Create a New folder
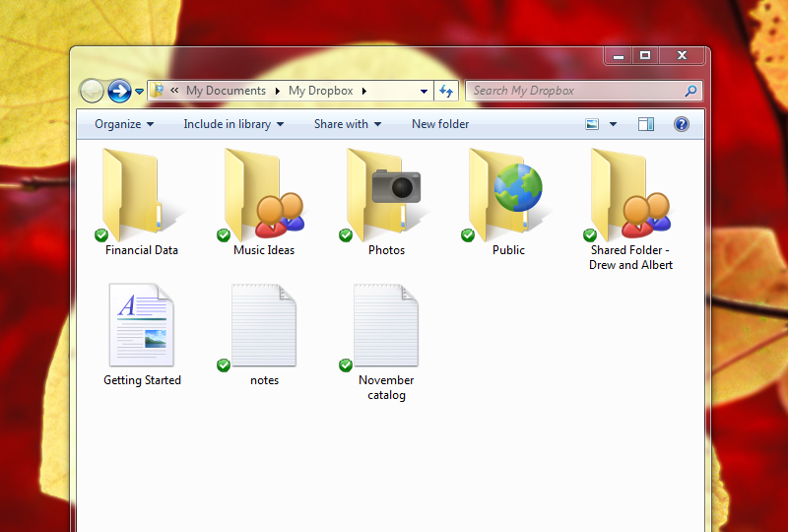 pyautogui.click(x=440, y=124)
